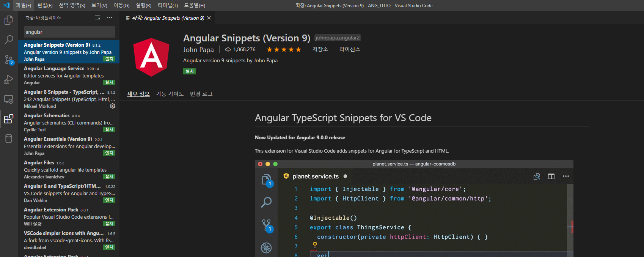This screenshot has width=644, height=257.
Task: Open the 파일(F) menu
Action: pos(24,5)
